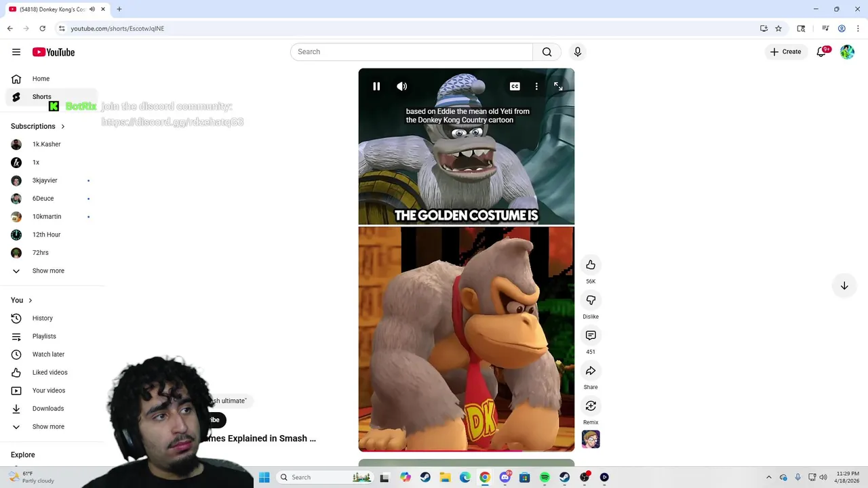Open a new browser tab
868x488 pixels.
119,9
